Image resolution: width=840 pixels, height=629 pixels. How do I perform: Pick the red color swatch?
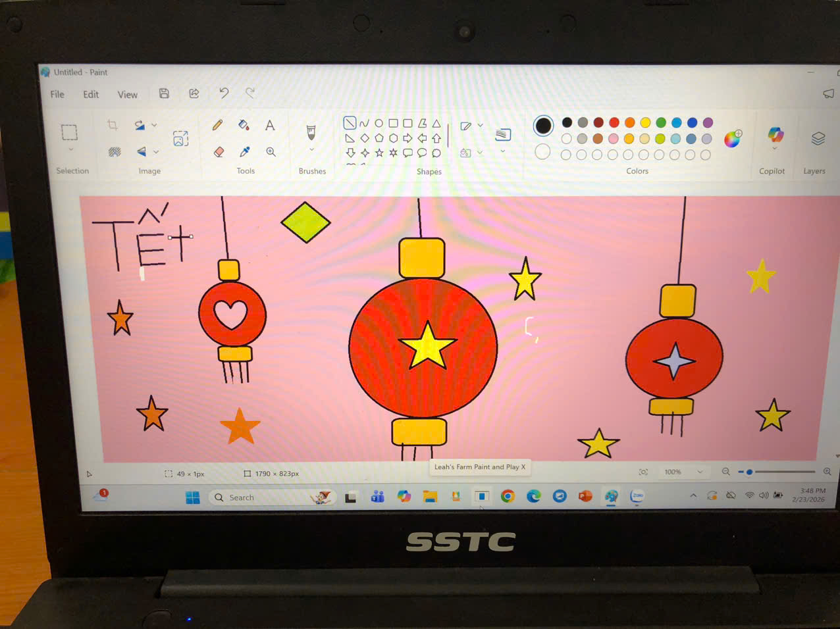pos(614,122)
